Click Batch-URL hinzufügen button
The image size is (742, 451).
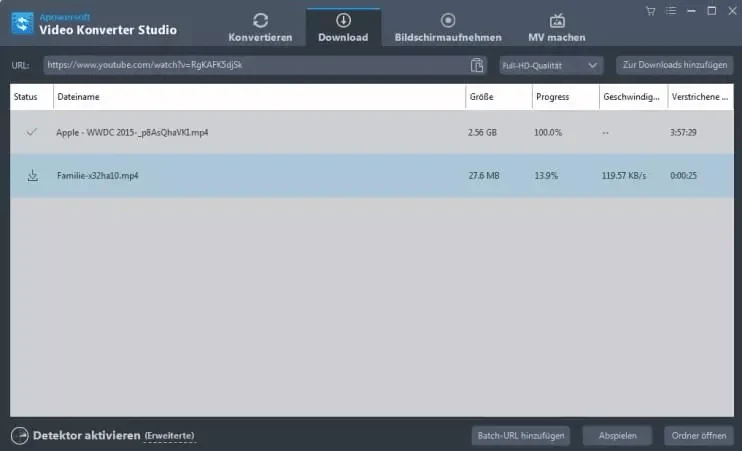coord(521,435)
